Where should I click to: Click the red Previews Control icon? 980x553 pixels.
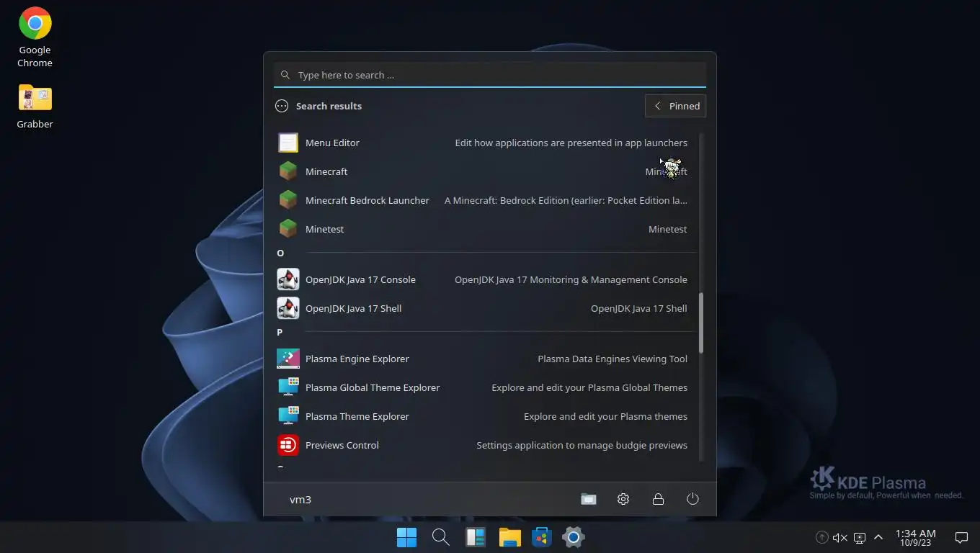coord(288,445)
